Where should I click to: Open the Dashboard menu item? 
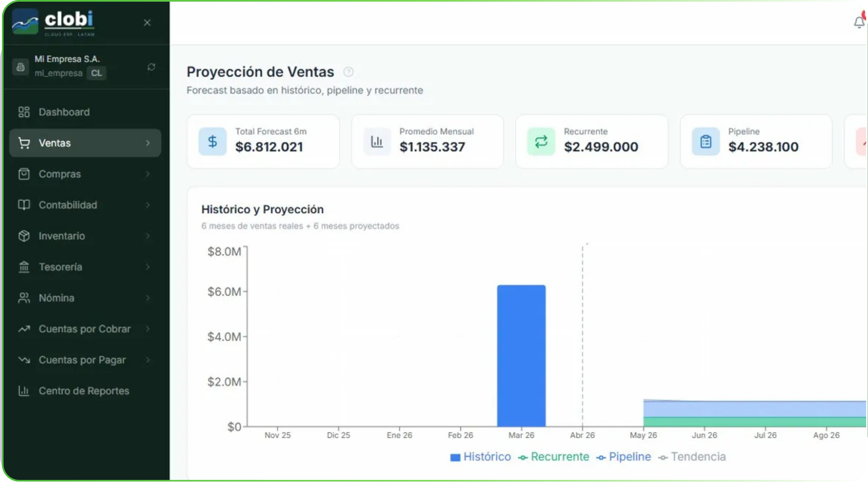click(x=64, y=112)
